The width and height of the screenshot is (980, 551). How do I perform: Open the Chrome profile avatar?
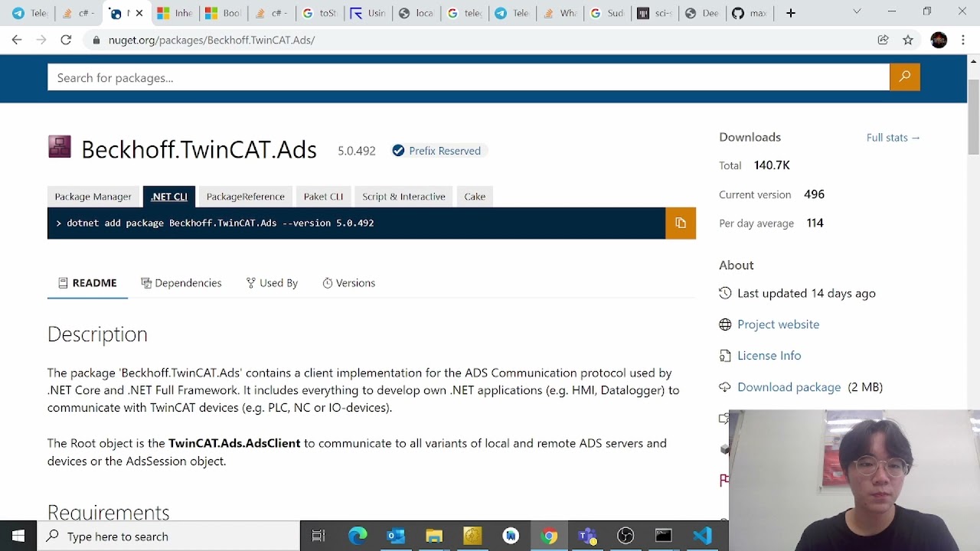click(x=939, y=40)
